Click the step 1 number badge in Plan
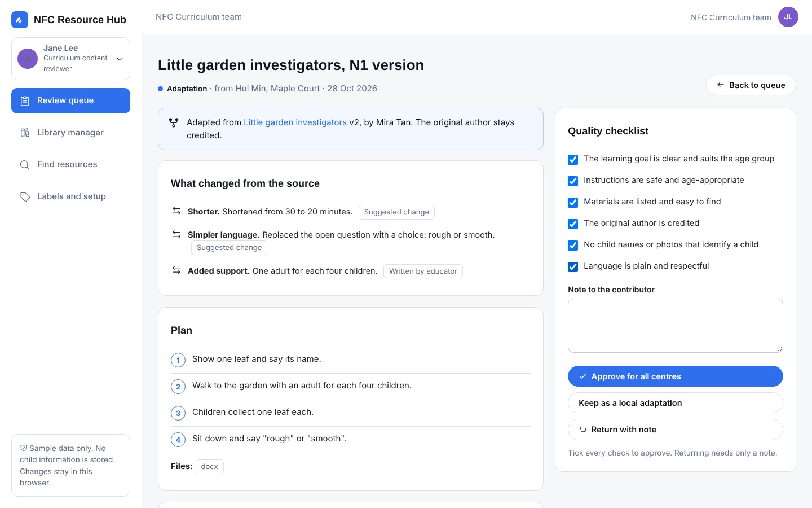812x508 pixels. click(x=178, y=360)
